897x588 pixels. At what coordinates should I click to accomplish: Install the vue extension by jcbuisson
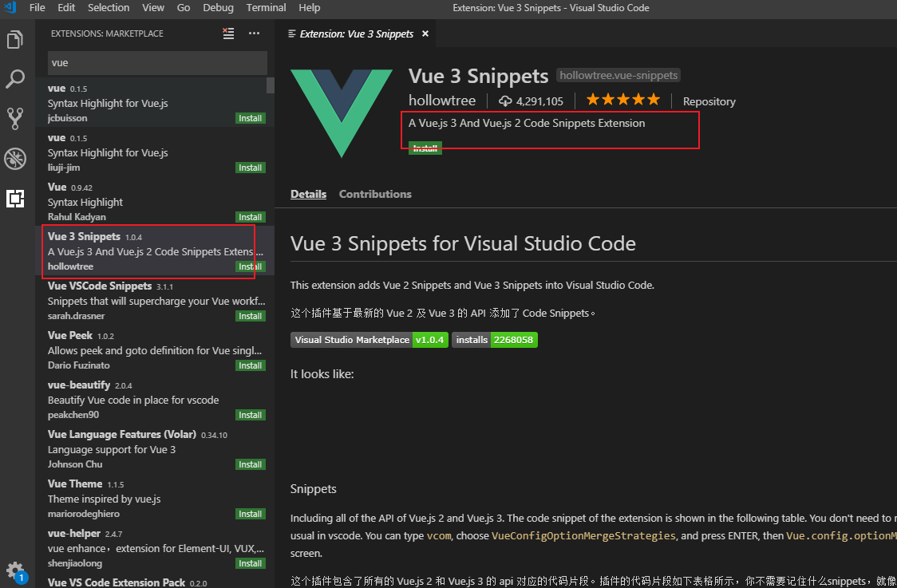251,118
